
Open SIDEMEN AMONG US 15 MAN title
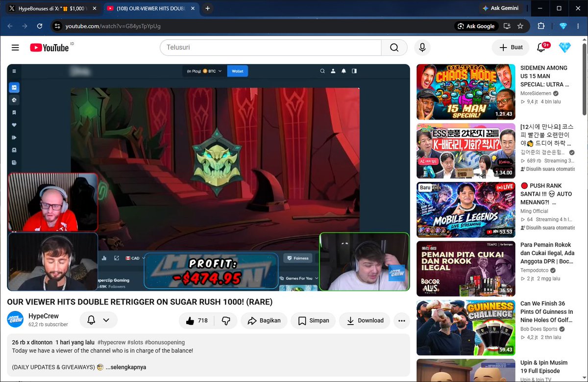(x=544, y=76)
